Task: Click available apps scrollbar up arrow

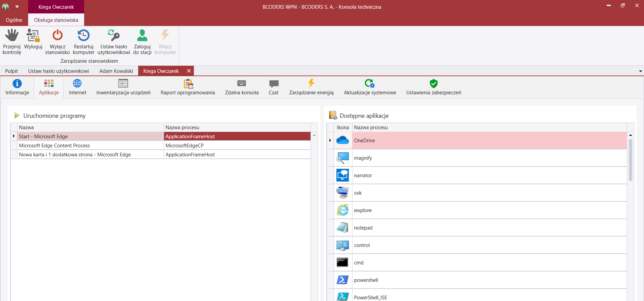Action: [x=631, y=135]
